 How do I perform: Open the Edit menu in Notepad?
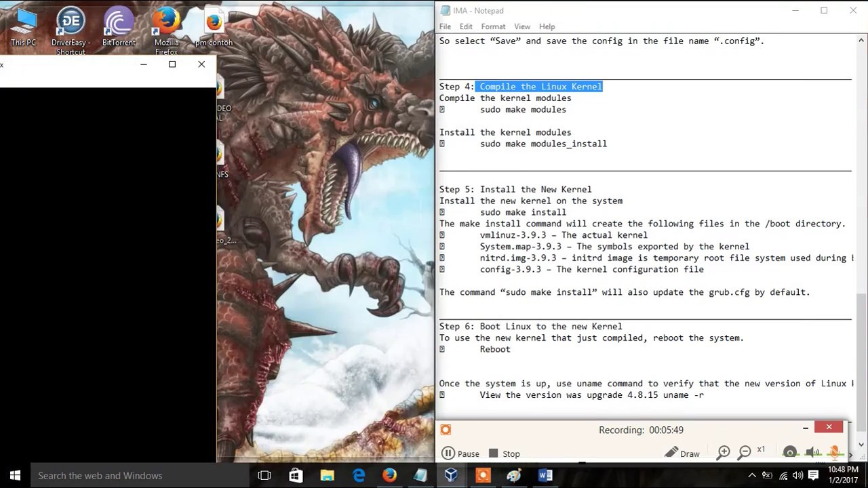(466, 26)
